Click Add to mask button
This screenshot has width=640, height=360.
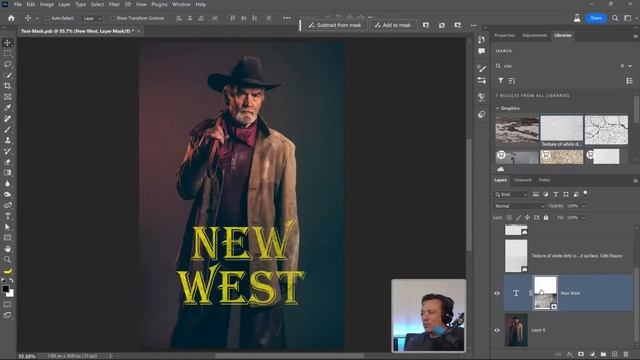(393, 25)
